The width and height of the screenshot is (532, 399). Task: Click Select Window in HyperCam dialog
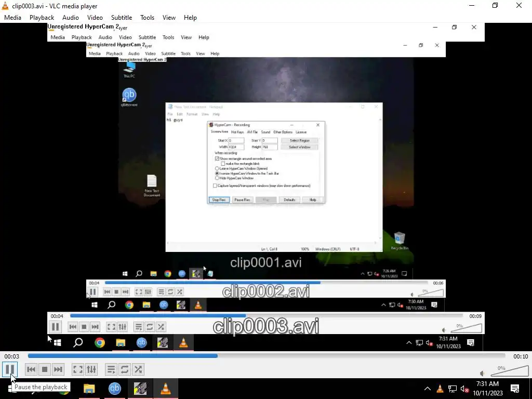coord(300,147)
